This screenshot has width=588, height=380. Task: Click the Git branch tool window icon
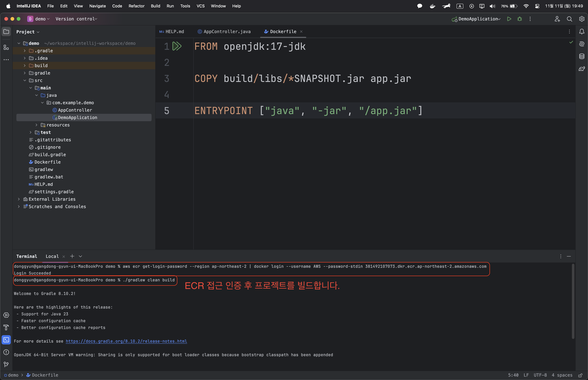(6, 364)
